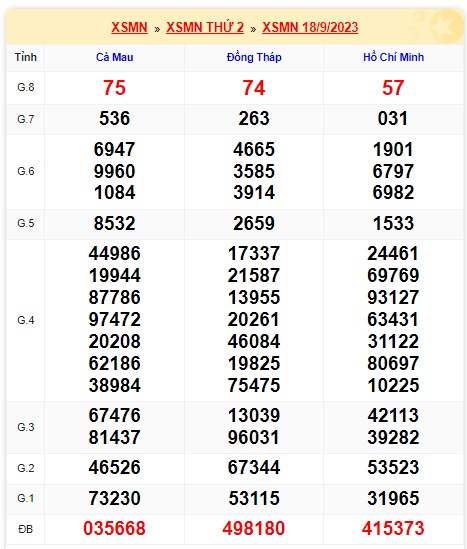
Task: Click Hồ Chí Minh special prize 415373
Action: pos(393,528)
